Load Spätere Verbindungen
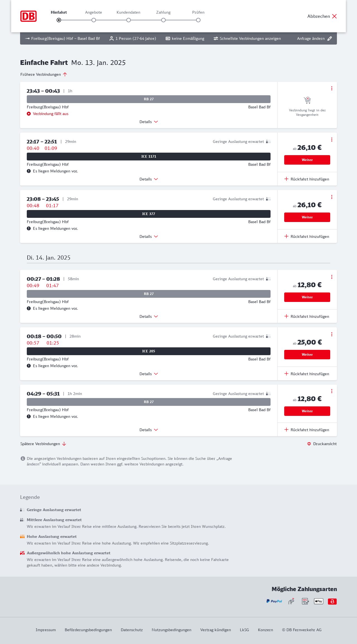This screenshot has height=644, width=357. tap(43, 444)
